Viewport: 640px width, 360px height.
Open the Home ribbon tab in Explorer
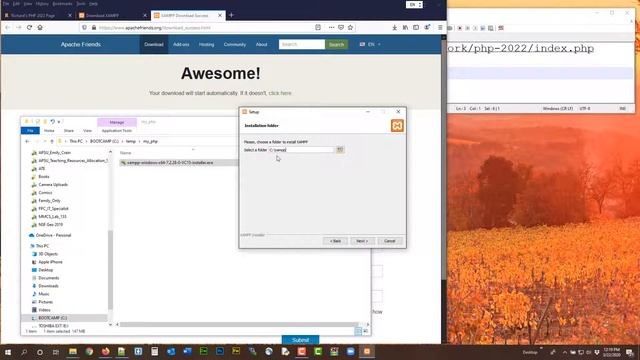tap(49, 131)
